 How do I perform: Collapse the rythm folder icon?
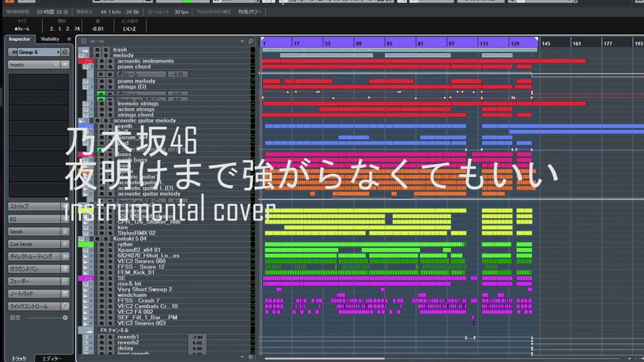click(89, 245)
